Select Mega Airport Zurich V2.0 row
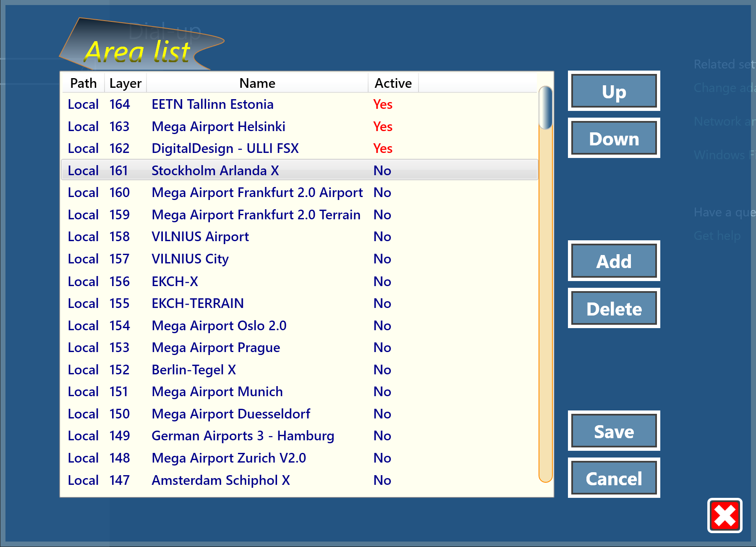The height and width of the screenshot is (547, 756). click(x=300, y=458)
